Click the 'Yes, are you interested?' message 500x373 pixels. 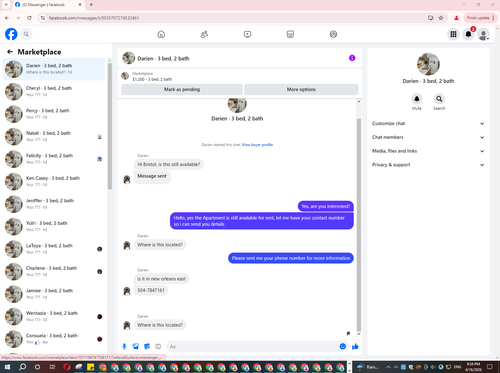click(326, 206)
